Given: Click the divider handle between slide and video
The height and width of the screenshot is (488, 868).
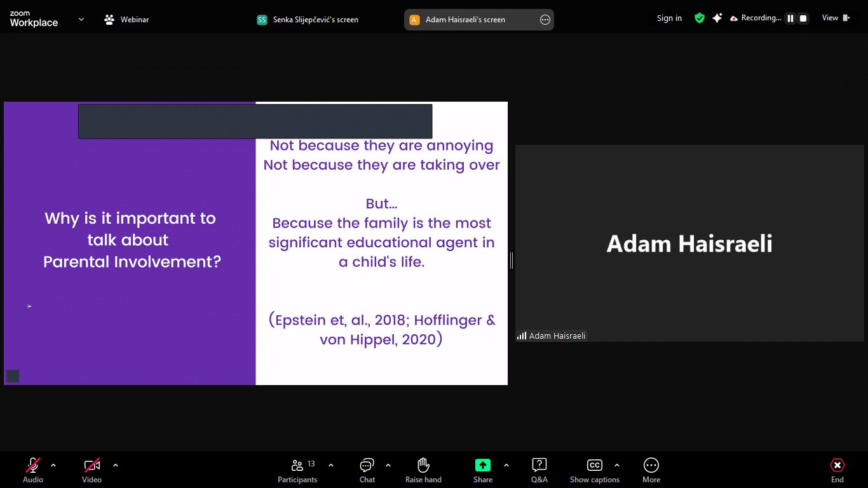Looking at the screenshot, I should click(x=512, y=260).
